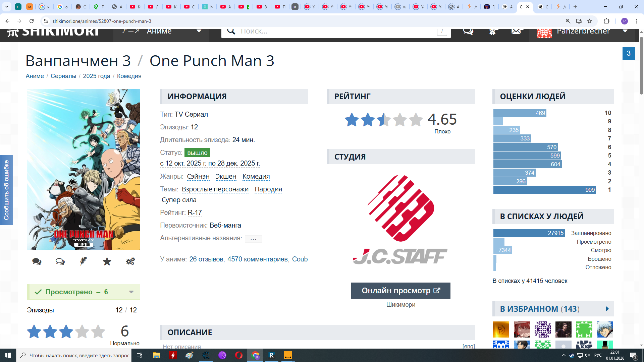Add to favorites with the star icon
This screenshot has height=362, width=644.
click(107, 261)
